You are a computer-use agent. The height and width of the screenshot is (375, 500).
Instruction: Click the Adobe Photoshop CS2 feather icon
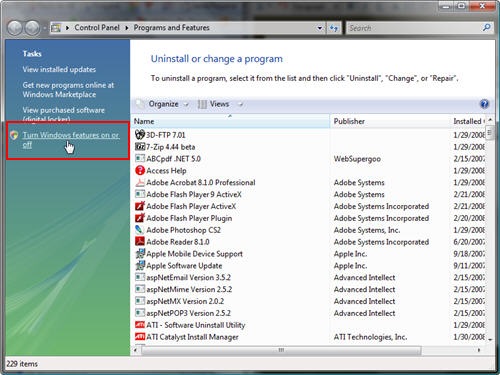140,230
